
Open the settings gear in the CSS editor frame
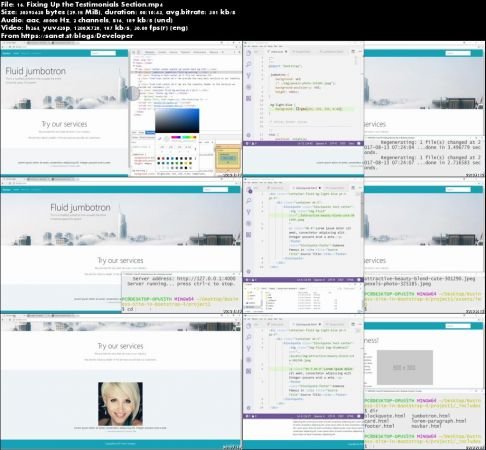(248, 135)
